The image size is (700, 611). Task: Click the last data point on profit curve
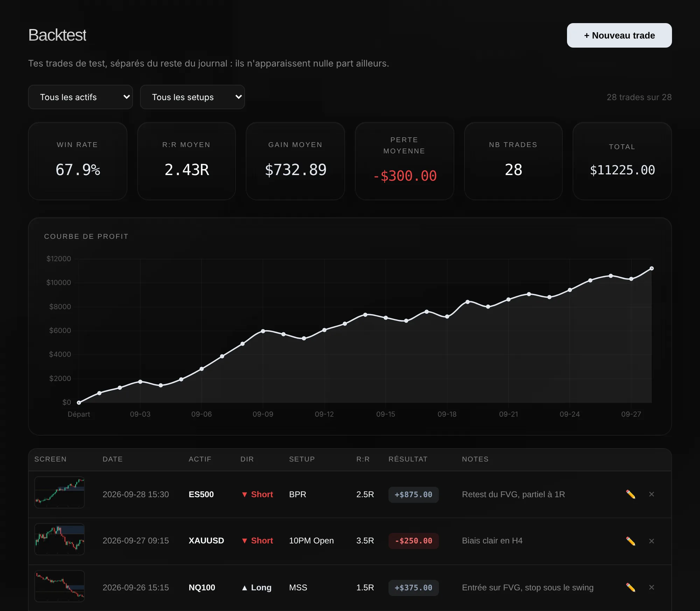pos(651,269)
